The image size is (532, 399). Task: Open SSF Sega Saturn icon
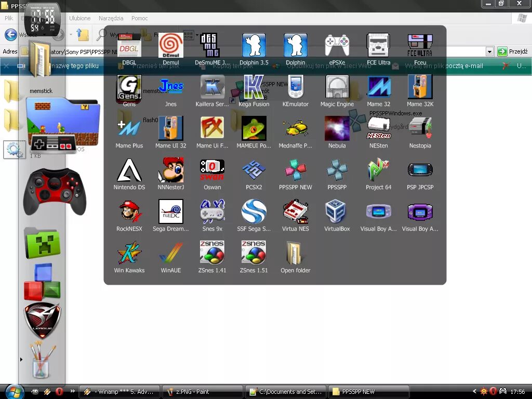(254, 212)
